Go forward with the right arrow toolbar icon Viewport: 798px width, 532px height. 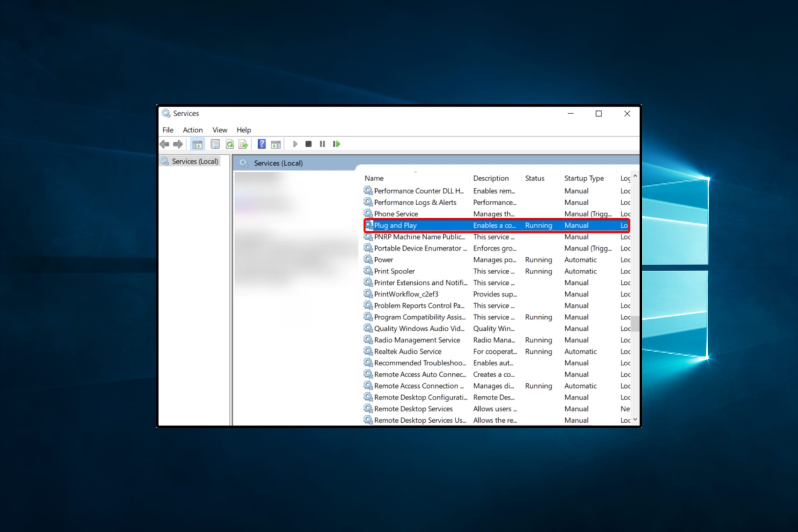click(178, 144)
